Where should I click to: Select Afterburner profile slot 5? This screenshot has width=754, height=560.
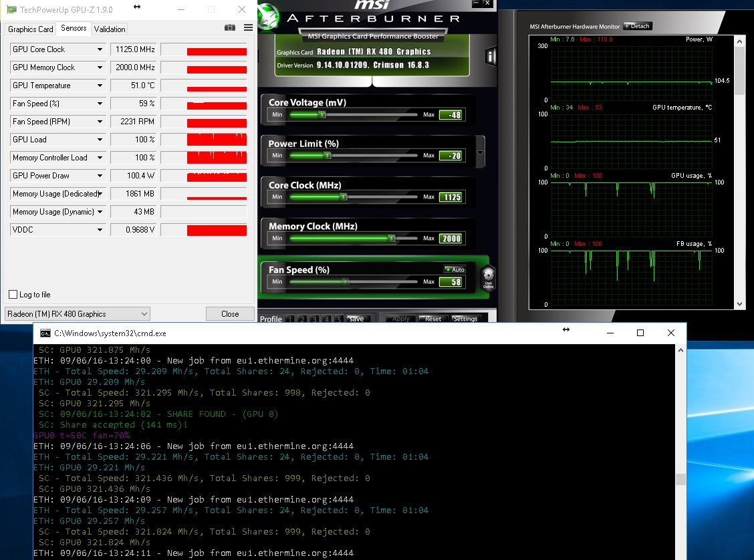[x=339, y=319]
